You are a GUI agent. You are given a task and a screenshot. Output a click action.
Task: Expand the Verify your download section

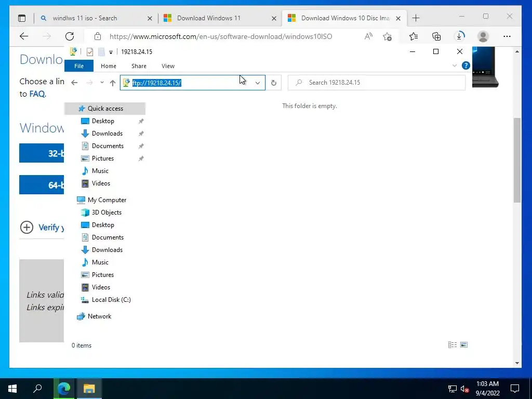[x=26, y=228]
